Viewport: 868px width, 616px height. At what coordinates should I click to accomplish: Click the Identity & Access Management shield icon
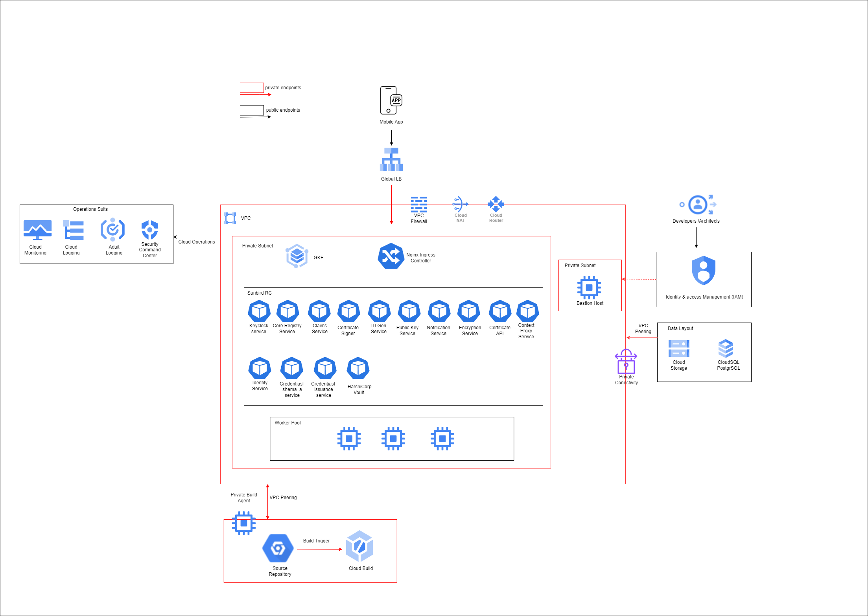point(703,271)
